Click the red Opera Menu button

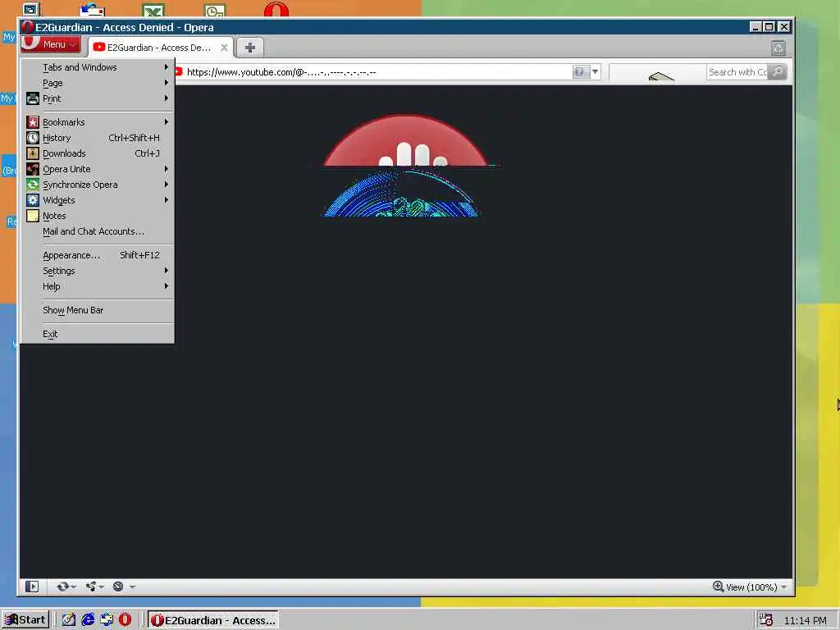click(51, 44)
